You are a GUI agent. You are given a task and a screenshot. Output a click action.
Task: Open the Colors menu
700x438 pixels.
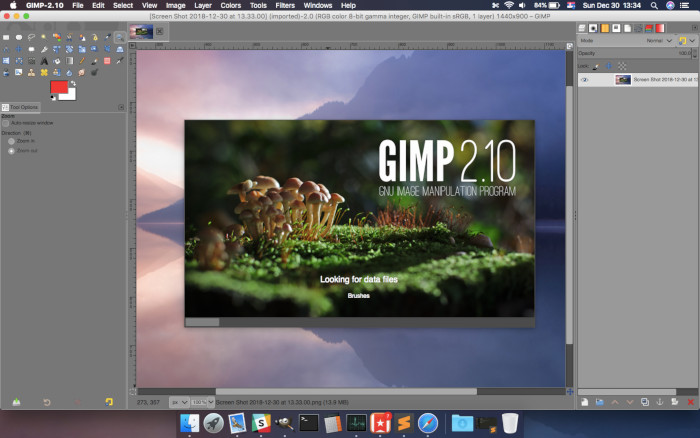231,5
